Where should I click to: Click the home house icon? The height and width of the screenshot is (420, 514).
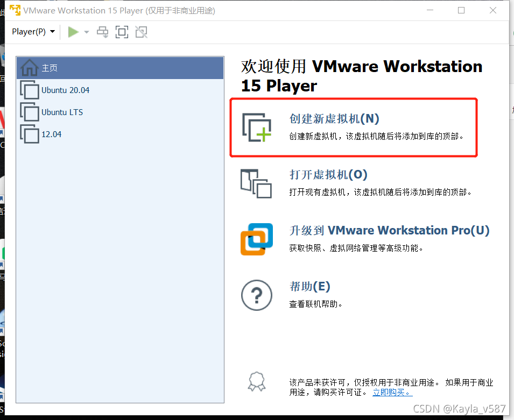[30, 67]
